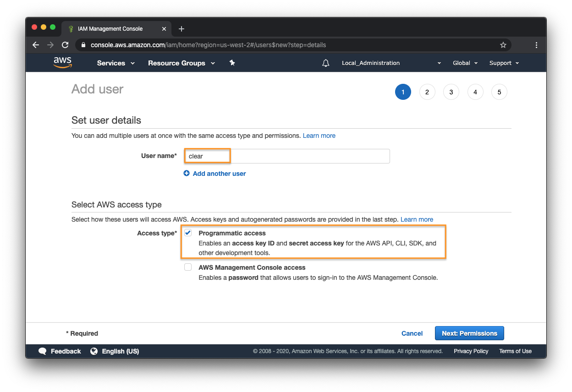Expand the Resource Groups dropdown
This screenshot has height=392, width=572.
coord(181,63)
